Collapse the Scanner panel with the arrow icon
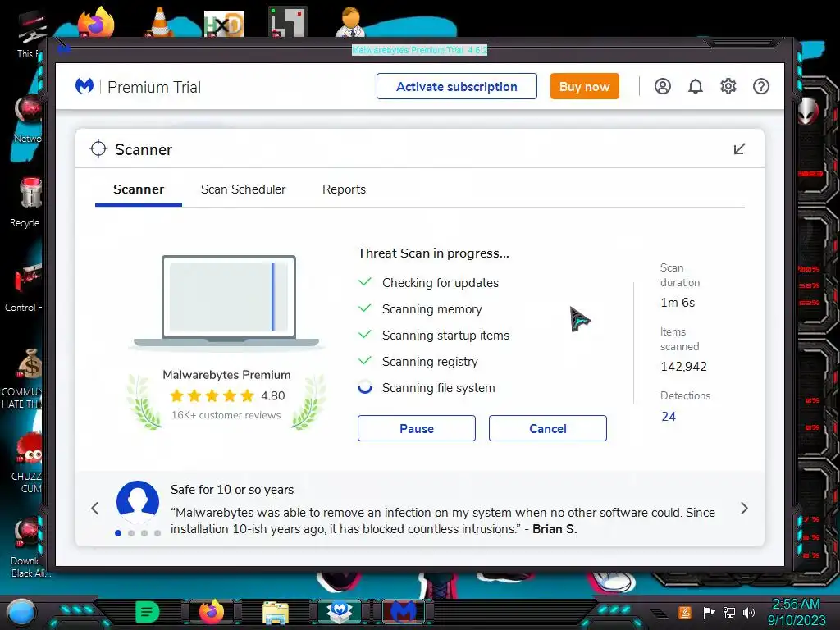This screenshot has height=630, width=840. [x=739, y=149]
